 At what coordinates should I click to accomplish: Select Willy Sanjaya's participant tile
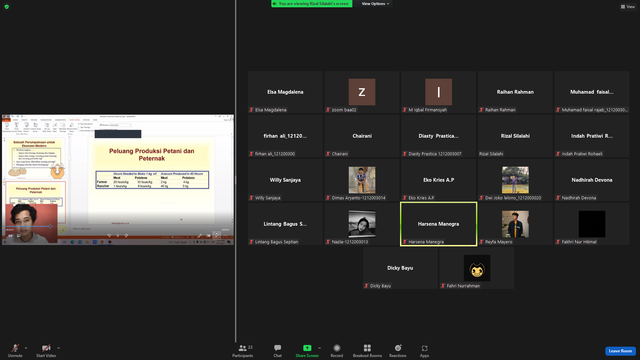(x=285, y=180)
